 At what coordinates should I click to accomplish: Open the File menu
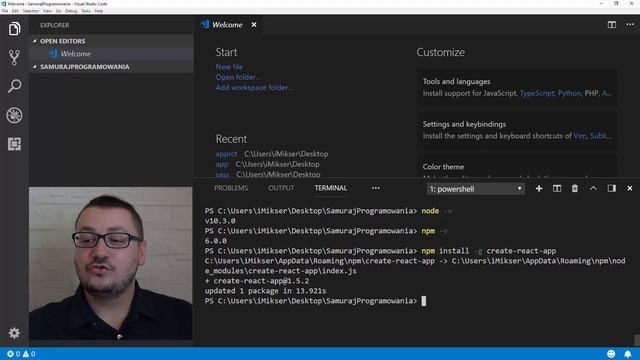pos(5,11)
